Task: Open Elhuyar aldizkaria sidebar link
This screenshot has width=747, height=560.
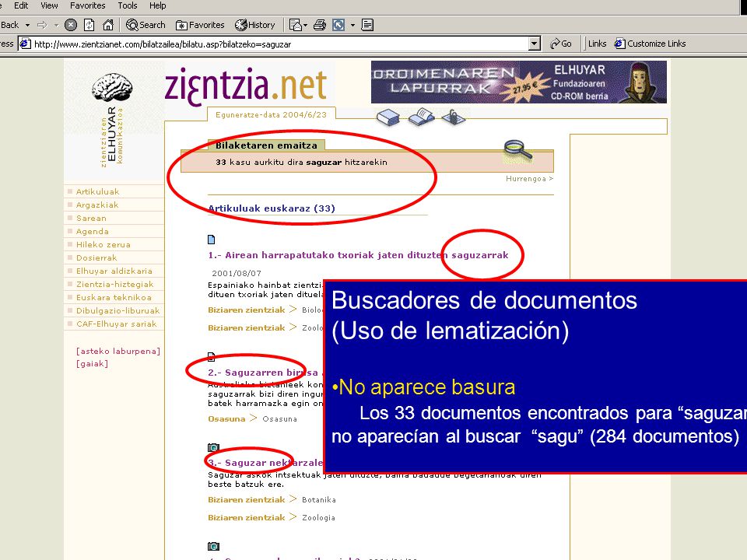Action: (114, 271)
